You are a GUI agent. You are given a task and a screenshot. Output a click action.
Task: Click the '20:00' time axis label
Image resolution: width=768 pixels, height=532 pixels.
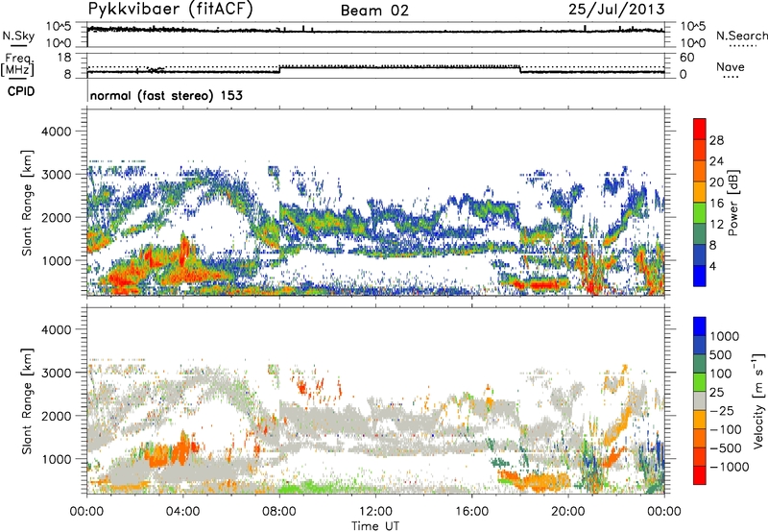pyautogui.click(x=568, y=512)
